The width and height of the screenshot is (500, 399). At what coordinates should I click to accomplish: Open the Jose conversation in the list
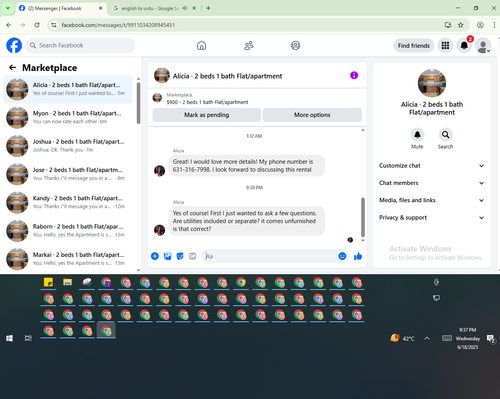tap(68, 174)
